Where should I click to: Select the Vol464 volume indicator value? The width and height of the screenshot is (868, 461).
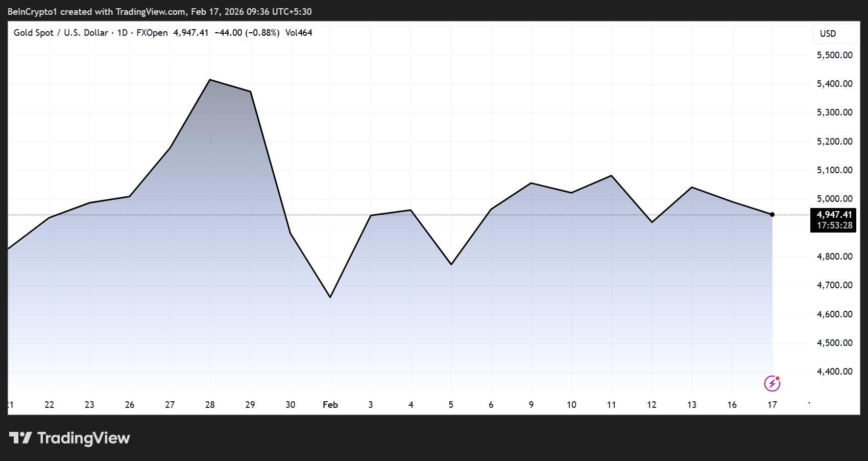pyautogui.click(x=300, y=32)
